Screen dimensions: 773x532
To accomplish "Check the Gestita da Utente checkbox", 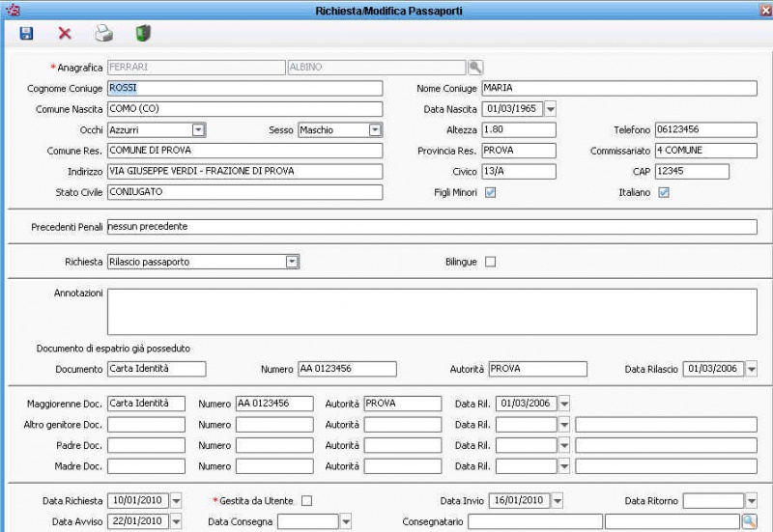I will 307,500.
